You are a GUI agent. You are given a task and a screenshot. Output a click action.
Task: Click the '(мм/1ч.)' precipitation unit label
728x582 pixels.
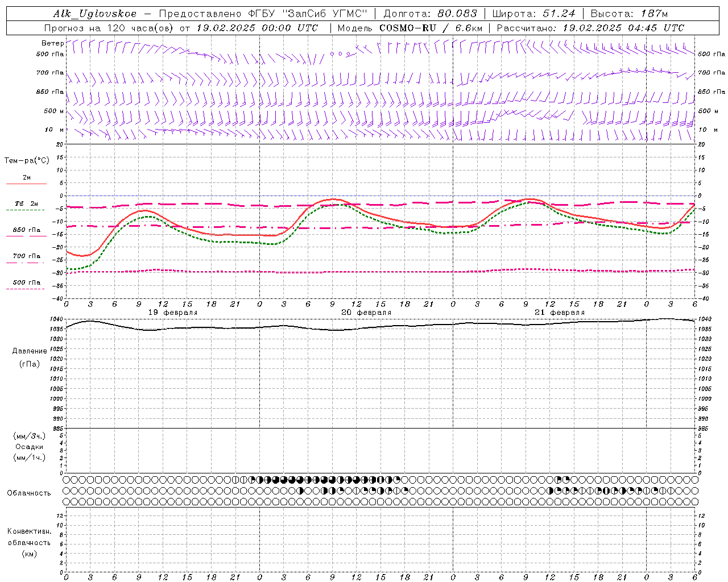tap(30, 458)
